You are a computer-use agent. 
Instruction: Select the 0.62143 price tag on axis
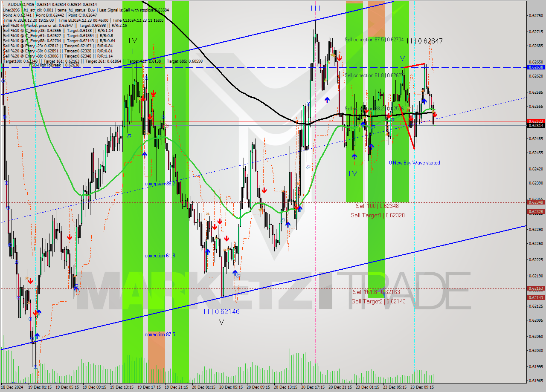(x=536, y=298)
